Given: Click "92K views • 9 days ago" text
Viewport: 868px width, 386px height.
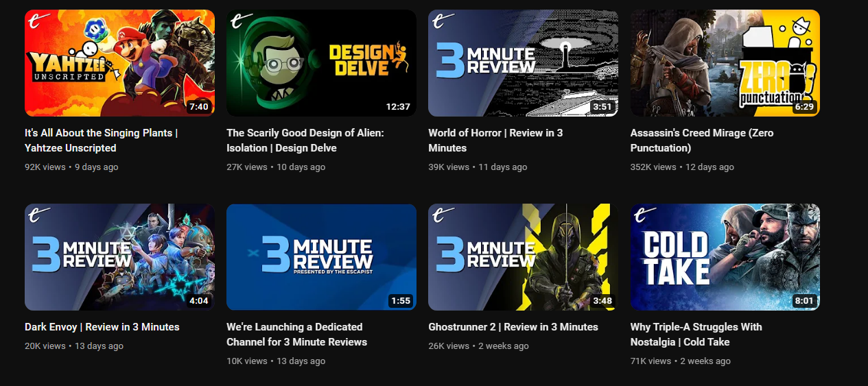Looking at the screenshot, I should (x=71, y=167).
